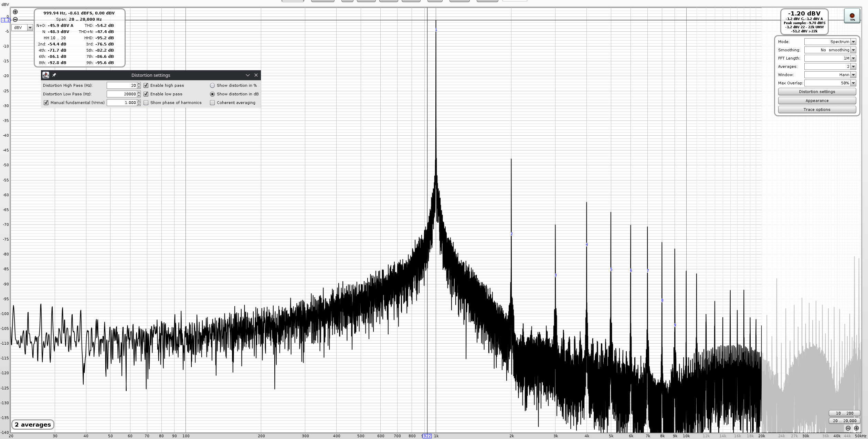Click the blue harmonic marker 4
Image resolution: width=868 pixels, height=439 pixels.
[x=587, y=245]
